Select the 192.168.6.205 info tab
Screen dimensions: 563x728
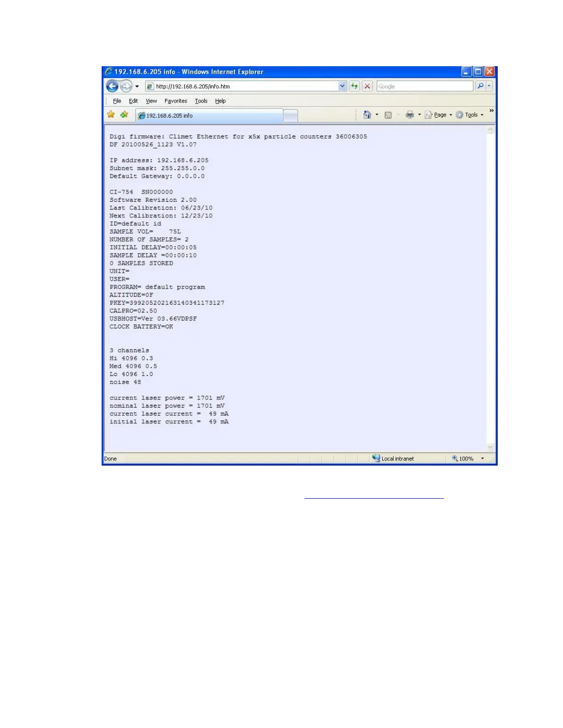coord(209,116)
